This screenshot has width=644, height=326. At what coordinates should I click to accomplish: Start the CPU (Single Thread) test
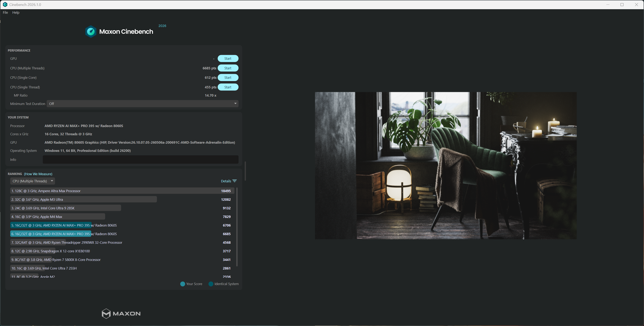pos(228,87)
